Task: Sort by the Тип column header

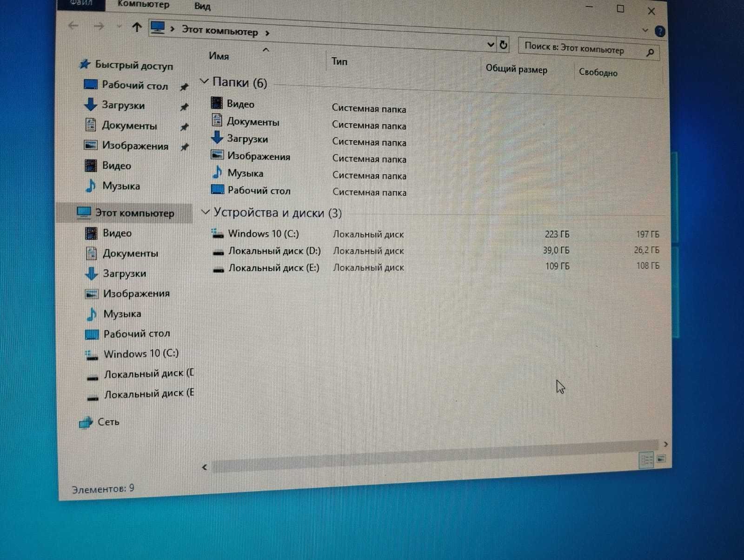Action: (339, 61)
